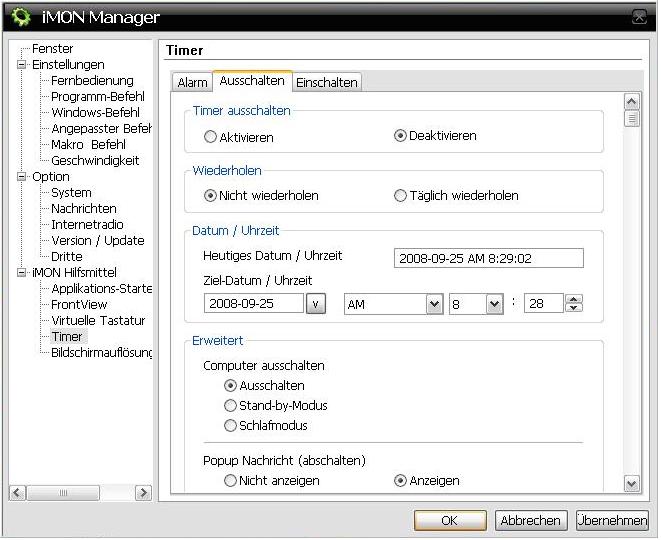
Task: Select Schlafmodus radio button
Action: coord(230,425)
